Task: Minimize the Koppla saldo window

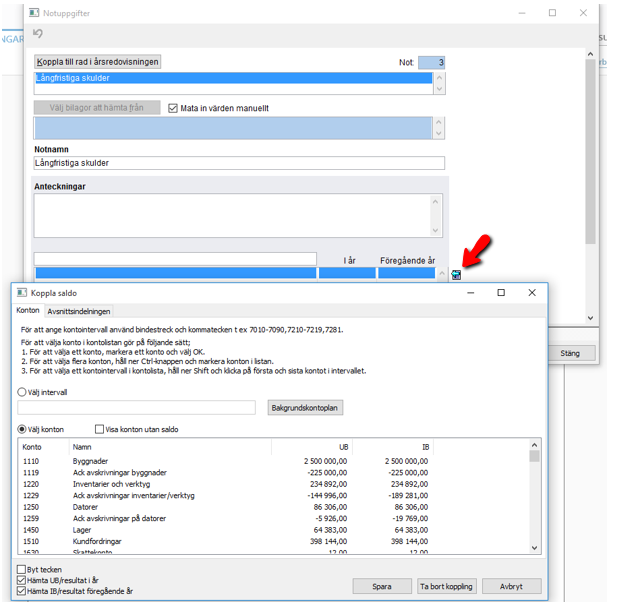Action: pos(471,292)
